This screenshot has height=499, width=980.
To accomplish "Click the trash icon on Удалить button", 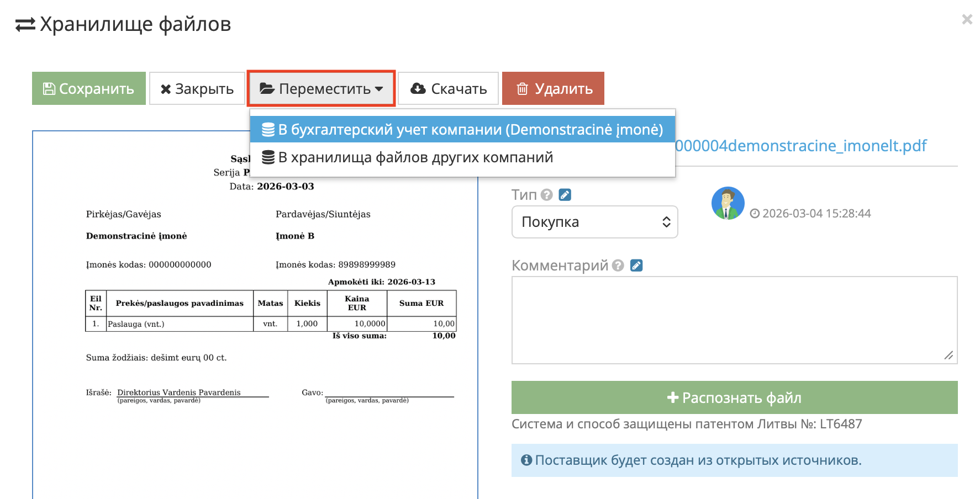I will pos(521,88).
